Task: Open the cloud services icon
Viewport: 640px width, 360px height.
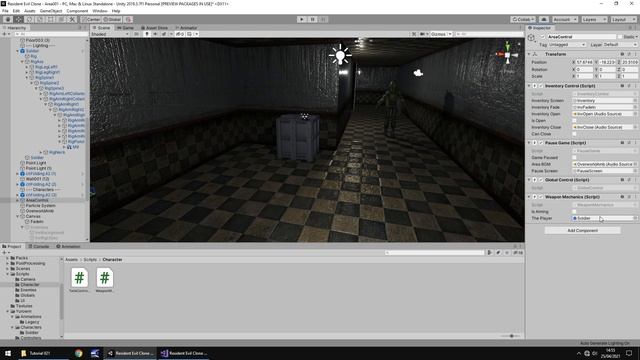Action: click(544, 19)
